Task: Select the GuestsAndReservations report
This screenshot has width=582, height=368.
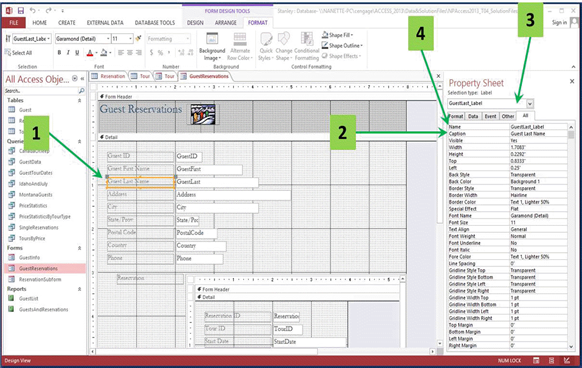Action: pyautogui.click(x=43, y=309)
